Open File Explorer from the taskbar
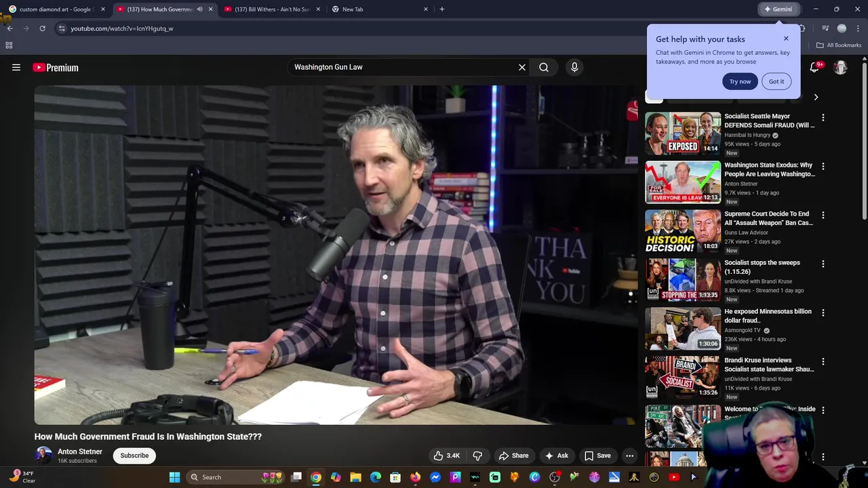 [x=355, y=477]
